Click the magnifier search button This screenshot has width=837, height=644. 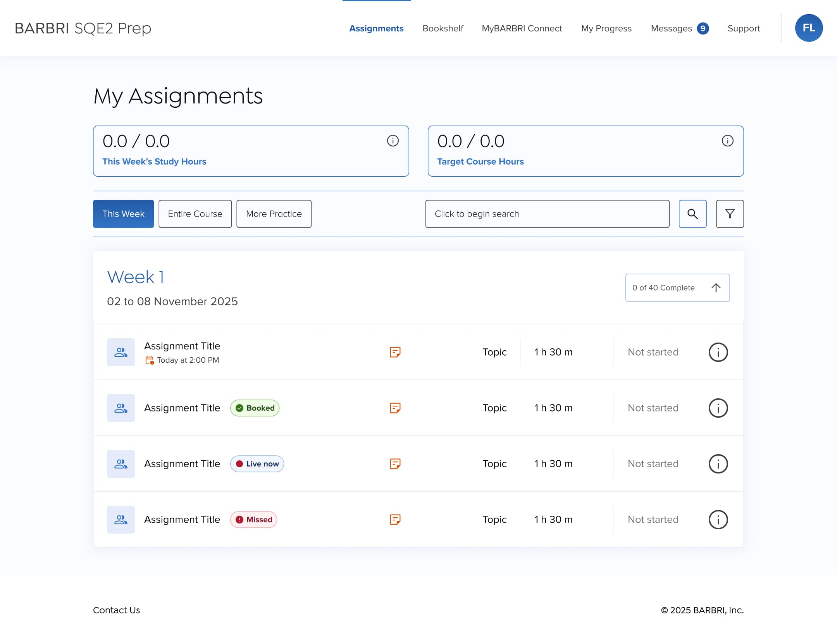(692, 214)
